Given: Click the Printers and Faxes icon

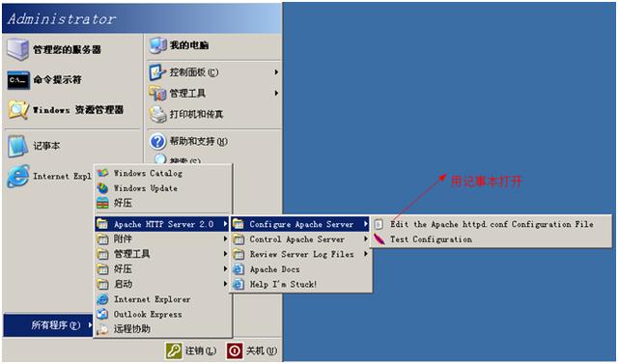Looking at the screenshot, I should point(157,114).
